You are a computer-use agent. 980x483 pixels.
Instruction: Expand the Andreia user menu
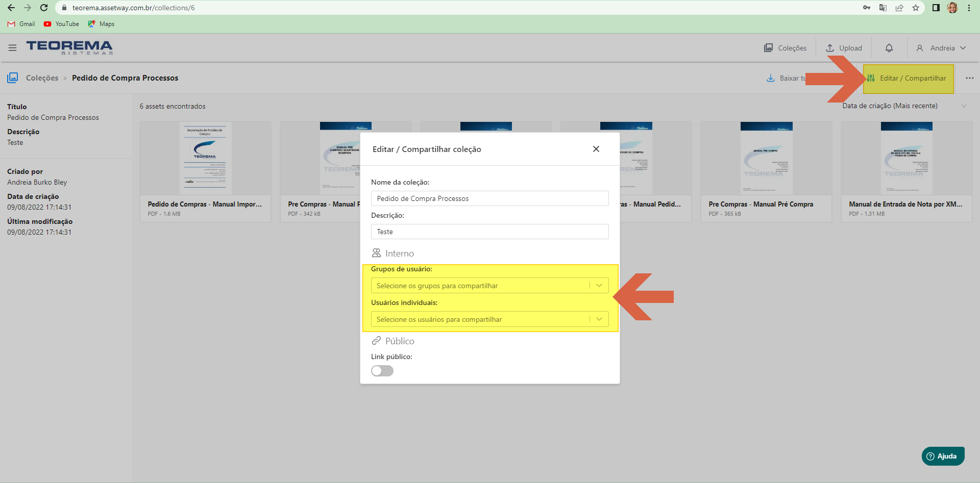coord(941,48)
